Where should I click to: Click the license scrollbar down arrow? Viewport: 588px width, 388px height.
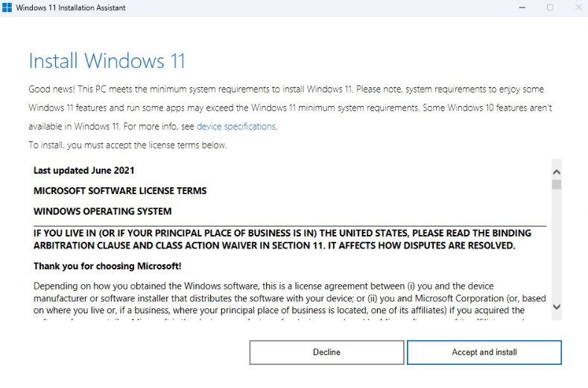[x=557, y=307]
